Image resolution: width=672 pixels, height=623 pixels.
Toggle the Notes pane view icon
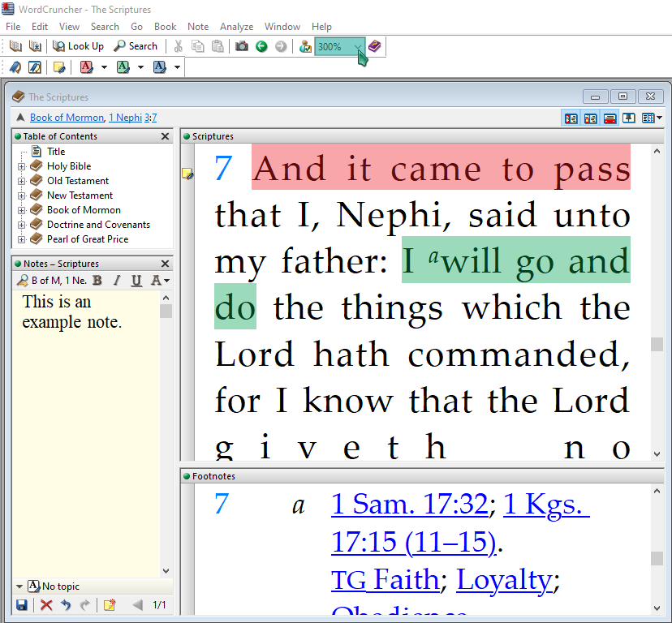point(590,118)
